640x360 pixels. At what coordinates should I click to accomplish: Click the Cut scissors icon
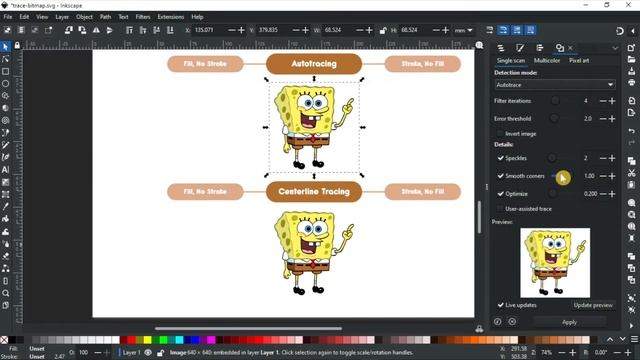[x=631, y=173]
